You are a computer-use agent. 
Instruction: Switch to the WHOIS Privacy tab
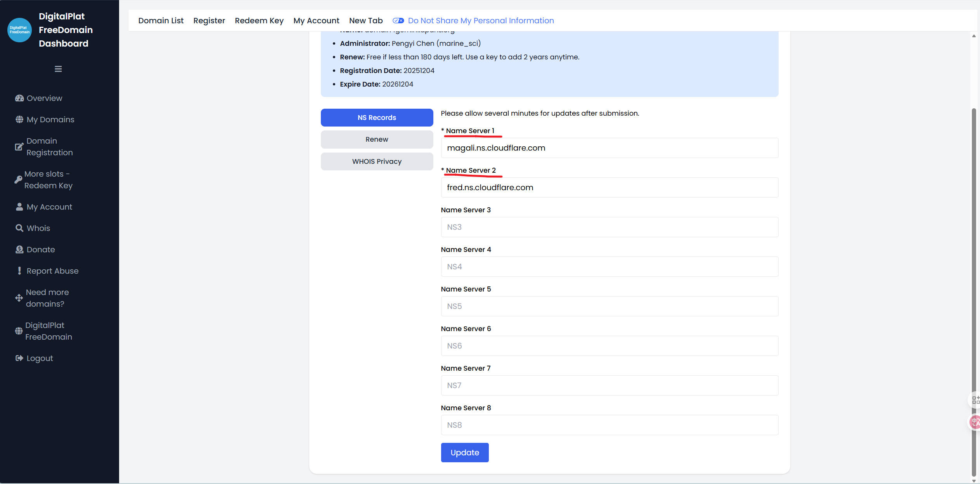click(x=376, y=161)
